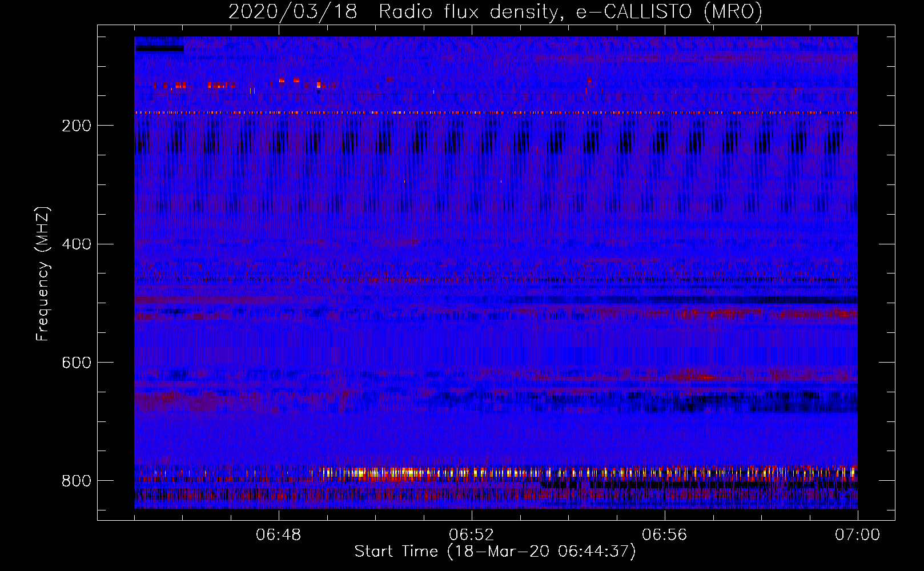Click the black bar in the spectrogram's top-left corner
This screenshot has width=924, height=571.
(159, 49)
